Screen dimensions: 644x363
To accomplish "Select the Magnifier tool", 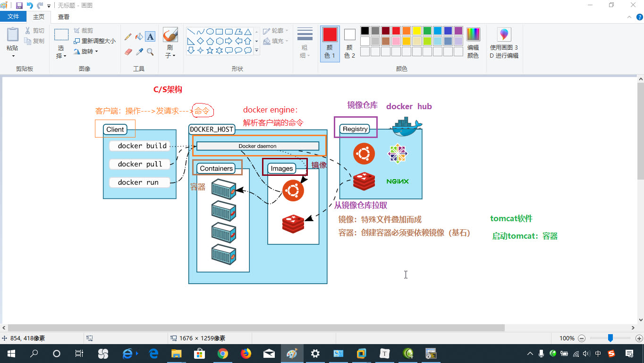I will pyautogui.click(x=150, y=52).
